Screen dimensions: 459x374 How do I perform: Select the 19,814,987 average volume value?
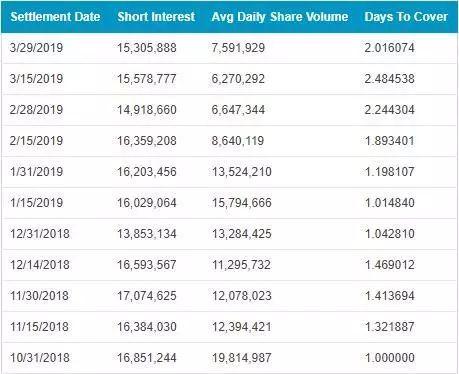[242, 358]
